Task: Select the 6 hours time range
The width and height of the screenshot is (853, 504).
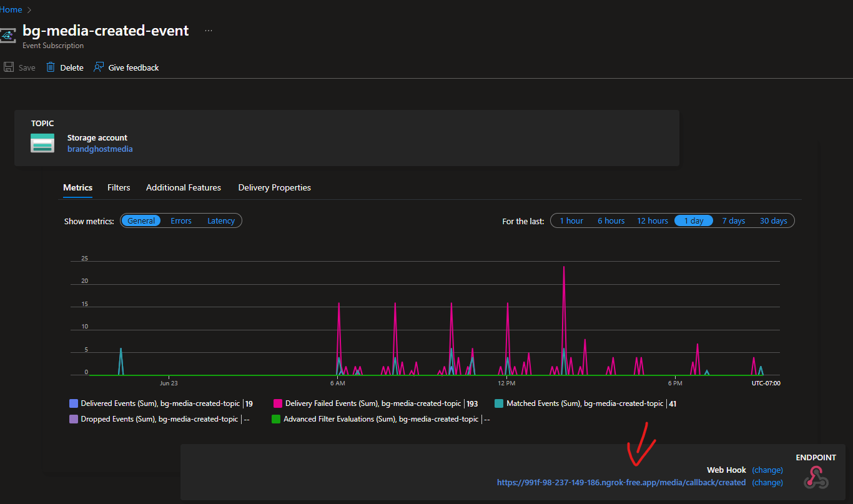Action: (611, 220)
